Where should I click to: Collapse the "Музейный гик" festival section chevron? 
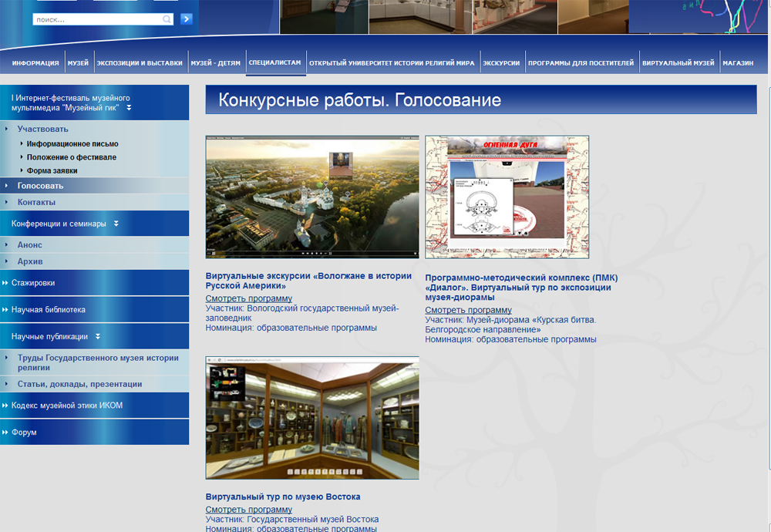coord(129,108)
